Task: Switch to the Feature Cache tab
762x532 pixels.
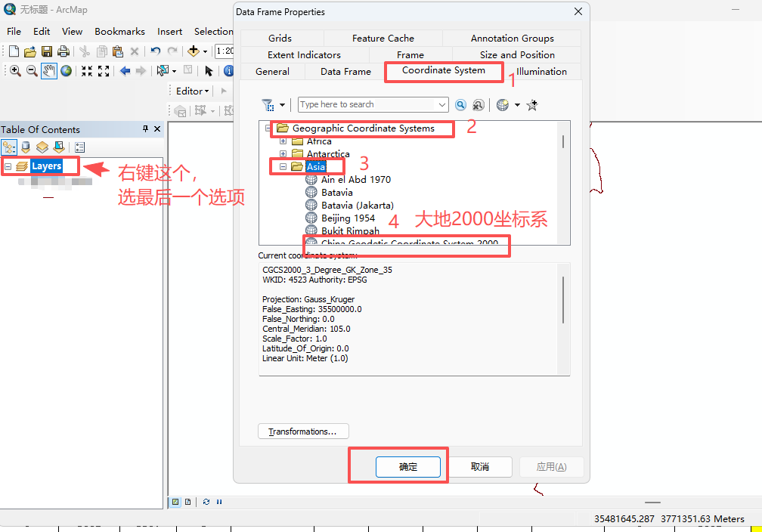Action: pos(383,39)
